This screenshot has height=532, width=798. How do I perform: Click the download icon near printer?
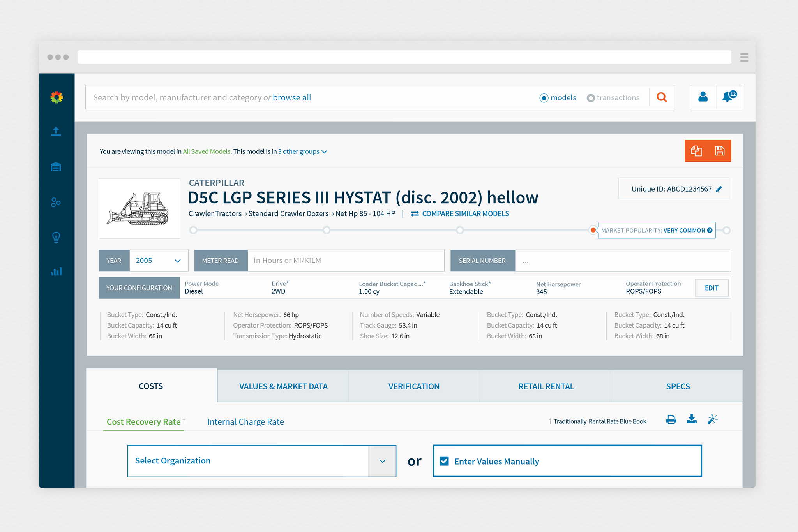(692, 419)
